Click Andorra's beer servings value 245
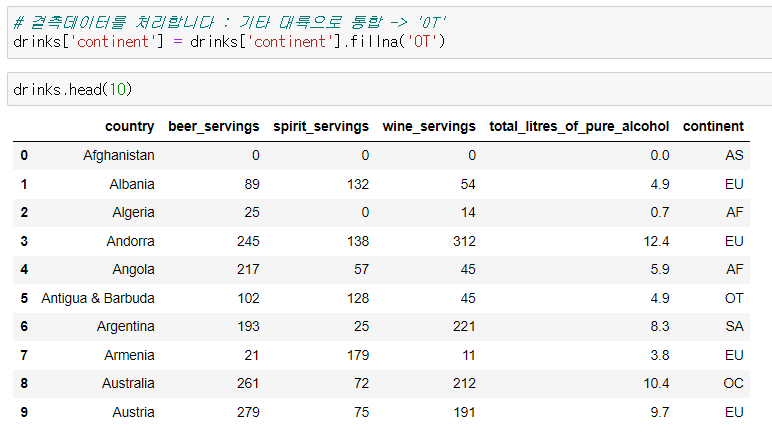The height and width of the screenshot is (441, 772). 248,242
